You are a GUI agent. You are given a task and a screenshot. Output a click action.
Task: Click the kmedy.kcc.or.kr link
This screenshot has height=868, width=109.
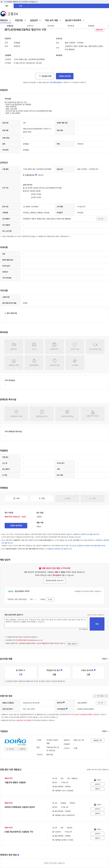29,640
